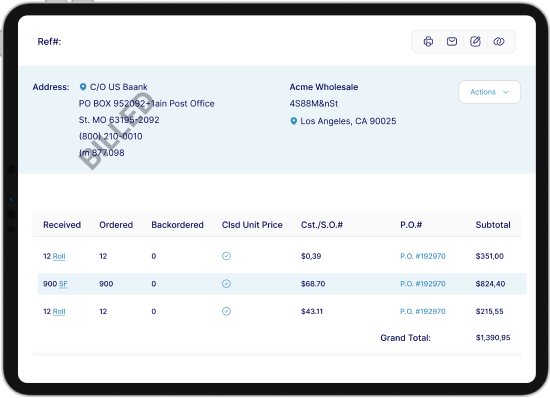Click the location pin beside Los Angeles
550x398 pixels.
tap(294, 121)
